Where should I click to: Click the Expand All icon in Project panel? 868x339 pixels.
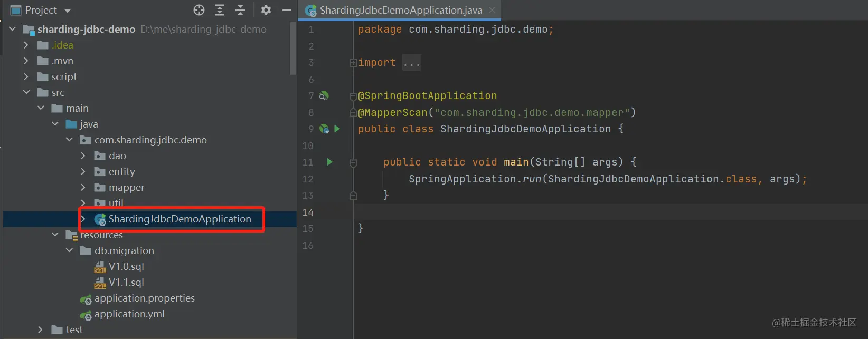coord(220,10)
